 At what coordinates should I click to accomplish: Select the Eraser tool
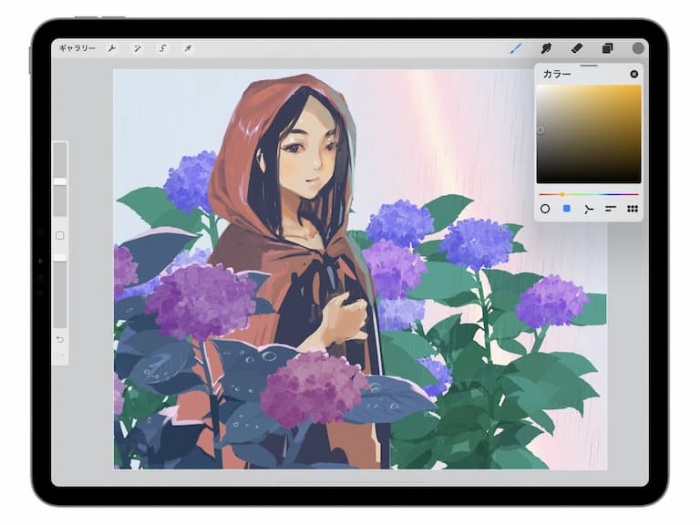577,48
